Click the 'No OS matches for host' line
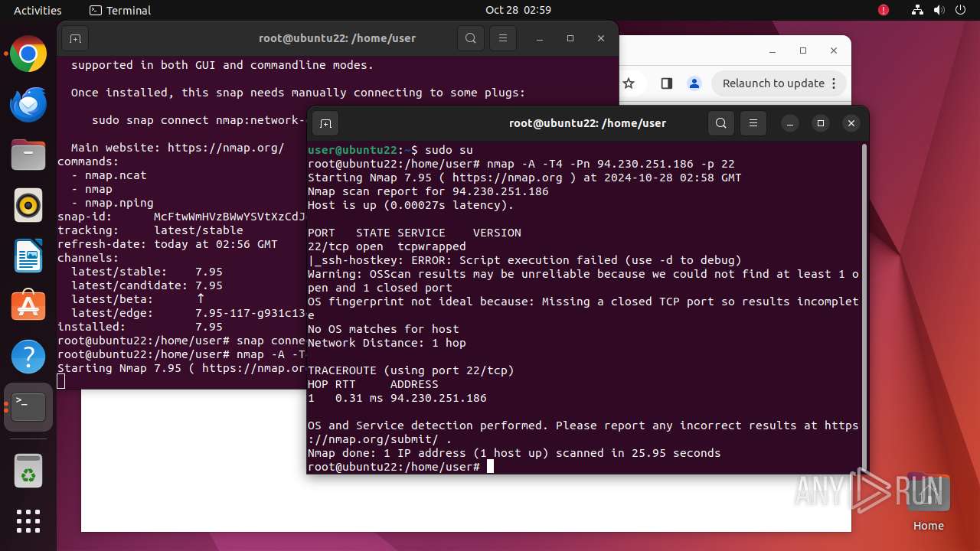 (x=384, y=329)
